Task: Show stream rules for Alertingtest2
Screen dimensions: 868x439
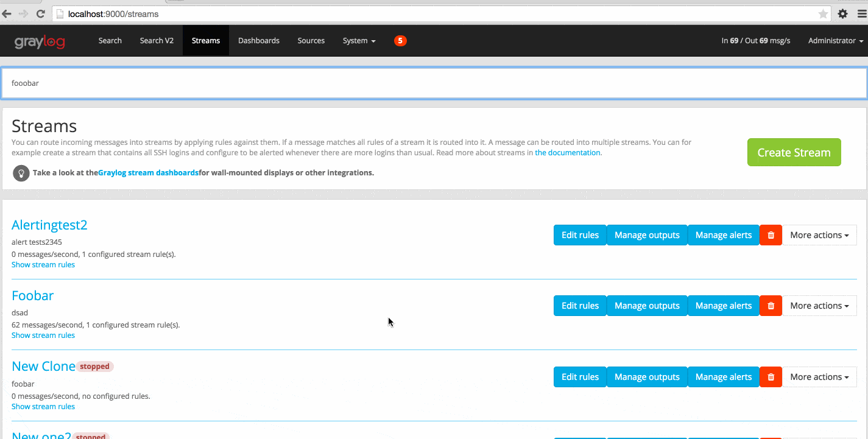Action: point(43,265)
